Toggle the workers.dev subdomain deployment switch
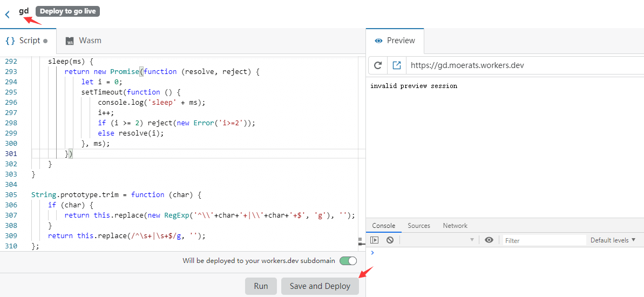 348,261
